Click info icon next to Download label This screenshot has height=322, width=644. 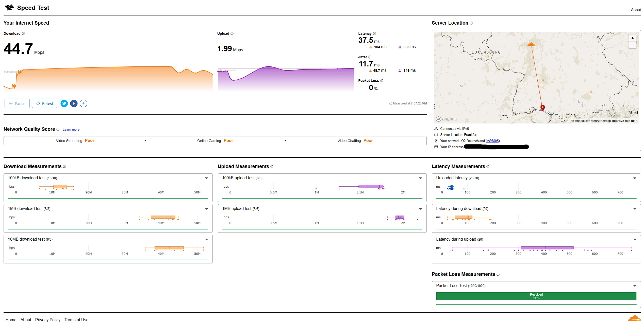point(23,33)
